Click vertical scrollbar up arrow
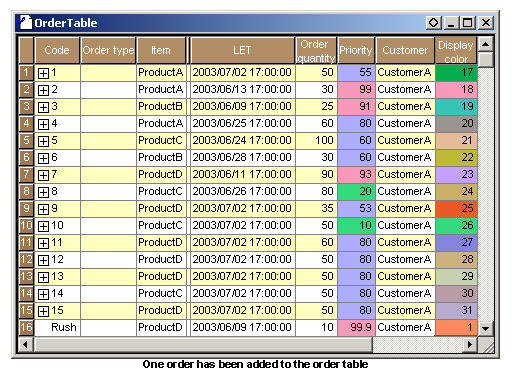Image resolution: width=515 pixels, height=380 pixels. [485, 44]
